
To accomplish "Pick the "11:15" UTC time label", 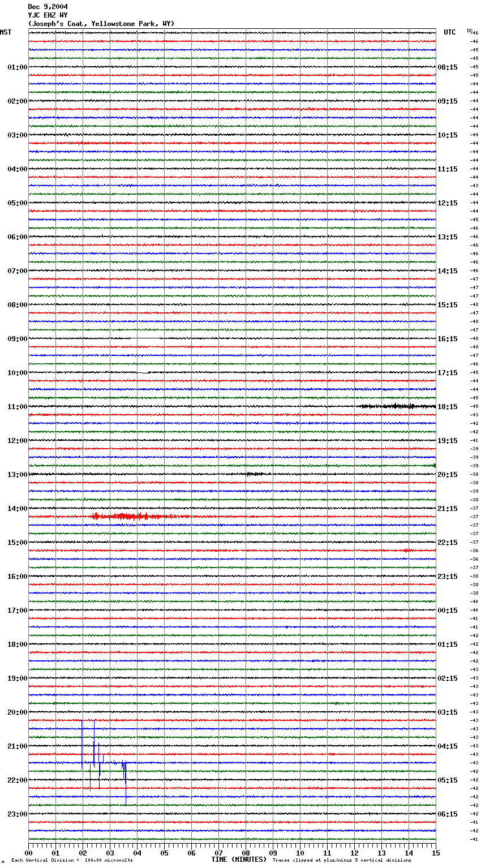I will [448, 169].
